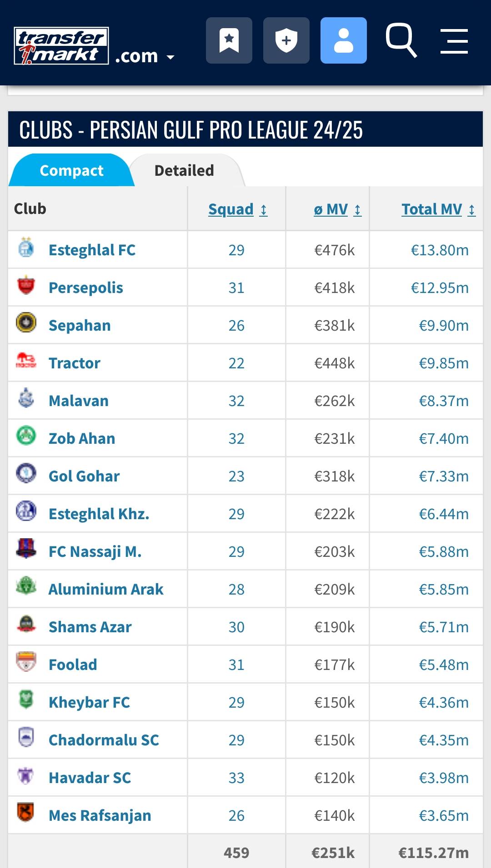Open the bookmark star watchlist icon

point(229,40)
